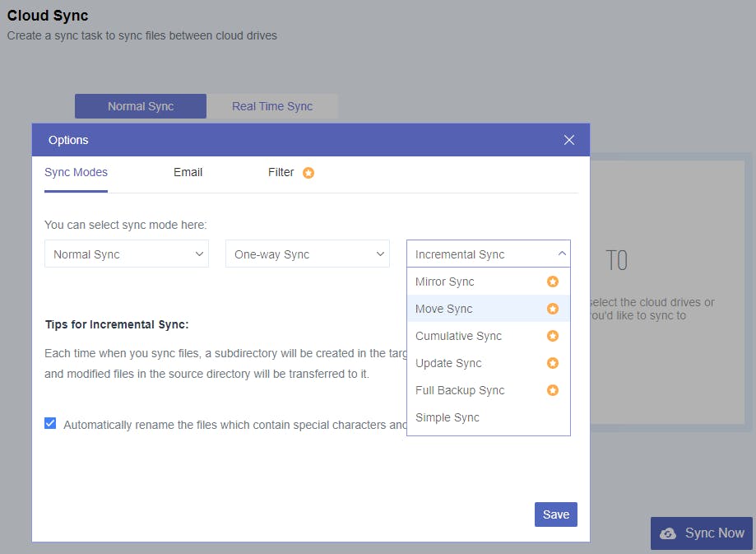
Task: Open the Filter tab
Action: (x=281, y=172)
